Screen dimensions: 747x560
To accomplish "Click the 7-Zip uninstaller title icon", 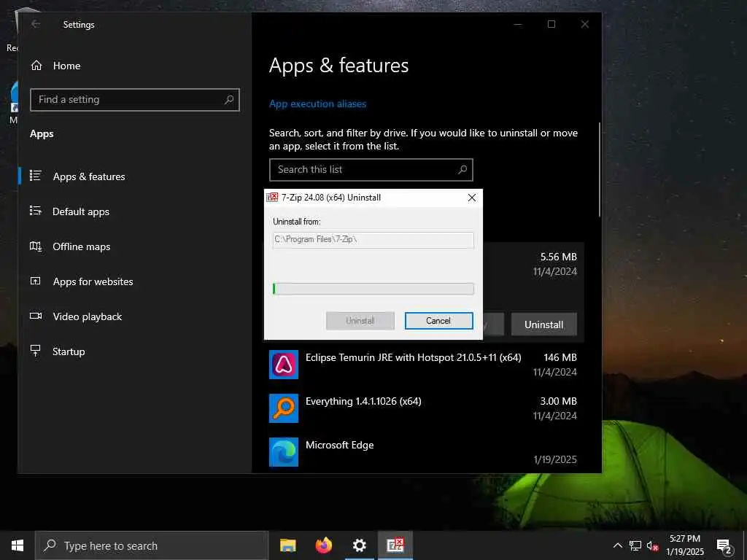I will tap(272, 198).
